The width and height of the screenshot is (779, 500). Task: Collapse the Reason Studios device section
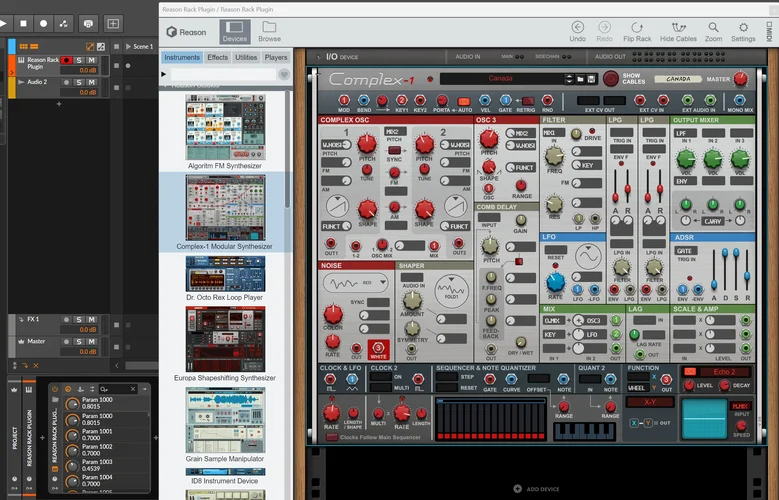pos(165,86)
